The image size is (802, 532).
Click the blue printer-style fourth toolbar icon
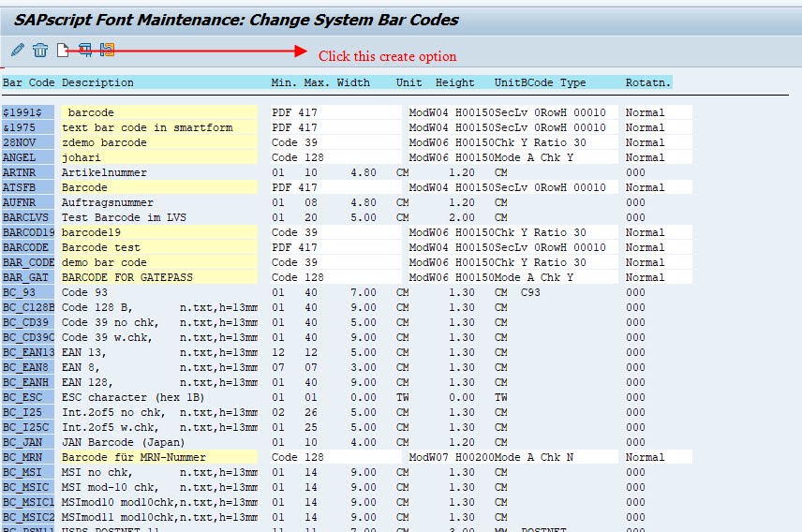[85, 50]
